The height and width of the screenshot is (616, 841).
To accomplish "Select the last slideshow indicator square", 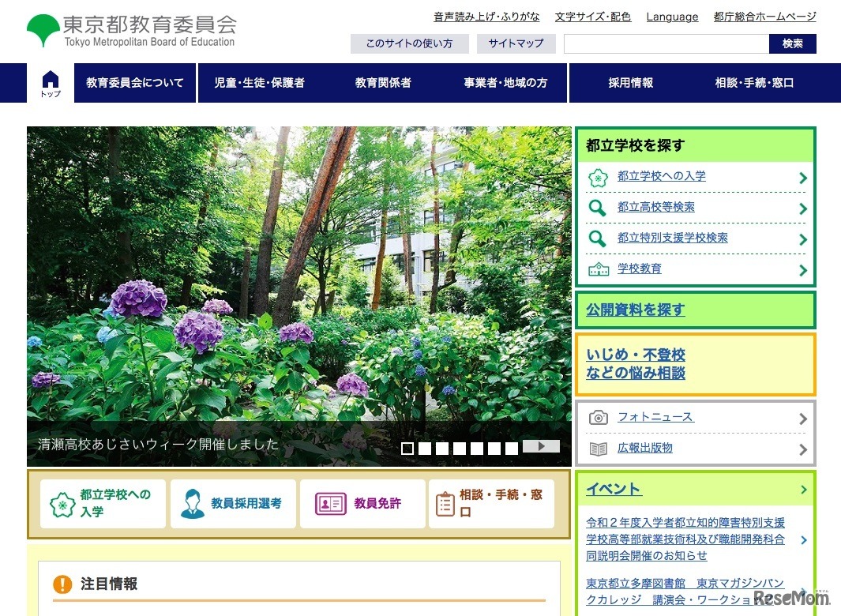I will pyautogui.click(x=512, y=449).
